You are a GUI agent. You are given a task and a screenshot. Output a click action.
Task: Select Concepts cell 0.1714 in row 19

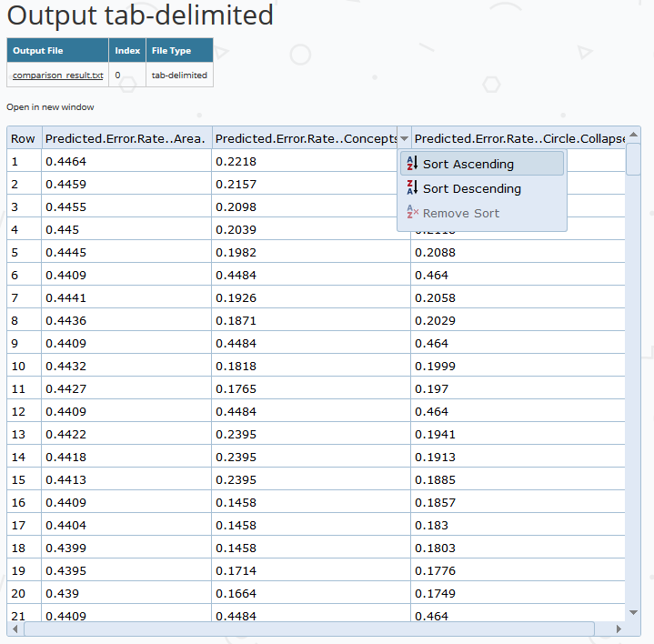click(x=311, y=570)
